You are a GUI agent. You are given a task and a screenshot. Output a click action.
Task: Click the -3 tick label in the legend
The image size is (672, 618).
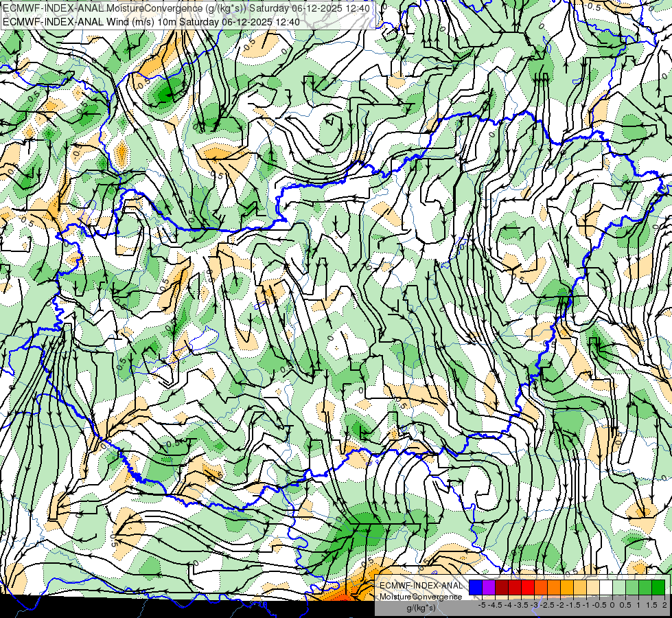tap(535, 605)
